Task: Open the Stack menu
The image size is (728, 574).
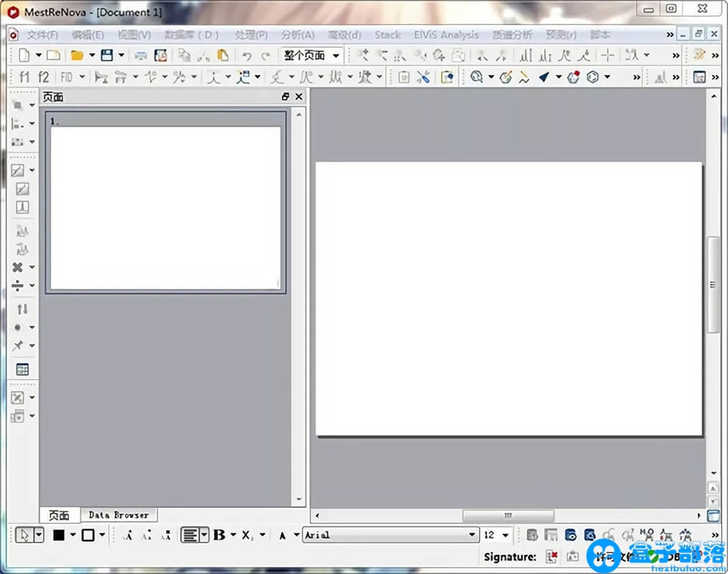Action: (387, 34)
